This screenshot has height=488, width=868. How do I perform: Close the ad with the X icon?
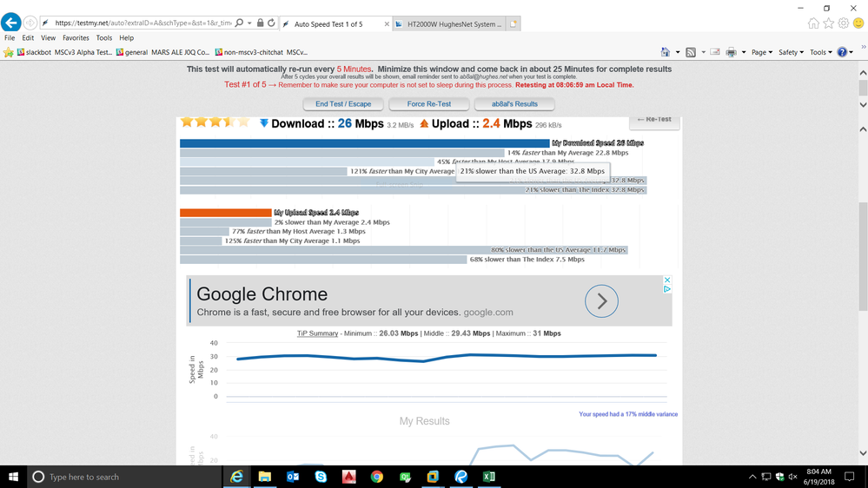coord(667,280)
